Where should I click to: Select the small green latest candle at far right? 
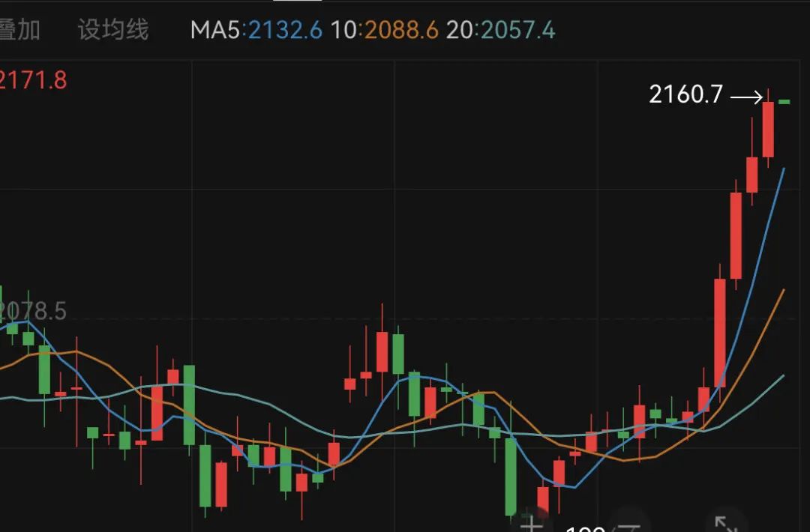(x=784, y=102)
